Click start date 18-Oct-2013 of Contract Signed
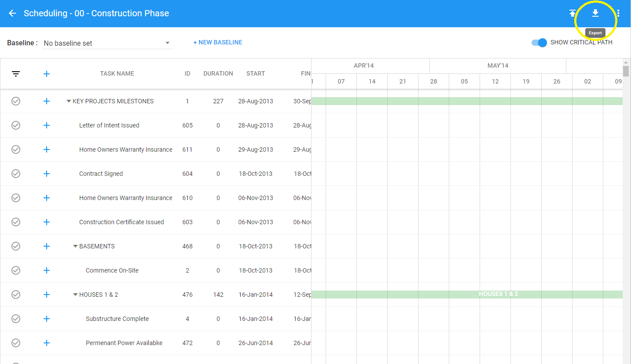The height and width of the screenshot is (364, 631). pyautogui.click(x=256, y=174)
